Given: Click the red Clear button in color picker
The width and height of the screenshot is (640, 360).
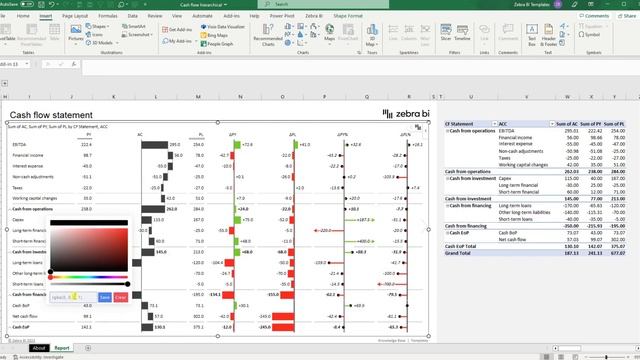Looking at the screenshot, I should pyautogui.click(x=120, y=297).
